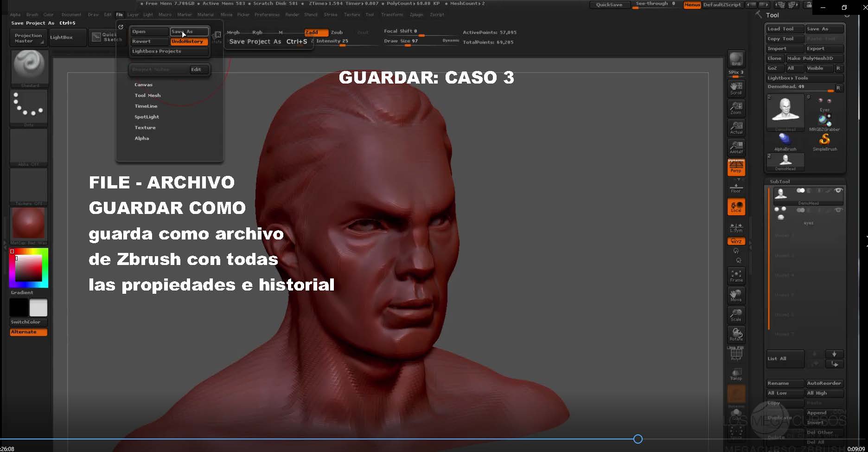The width and height of the screenshot is (868, 452).
Task: Expand the Texture section
Action: 145,127
